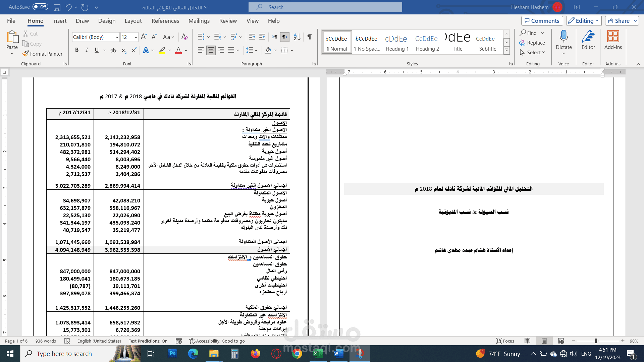The height and width of the screenshot is (362, 644).
Task: Click the 936 words count
Action: [46, 341]
